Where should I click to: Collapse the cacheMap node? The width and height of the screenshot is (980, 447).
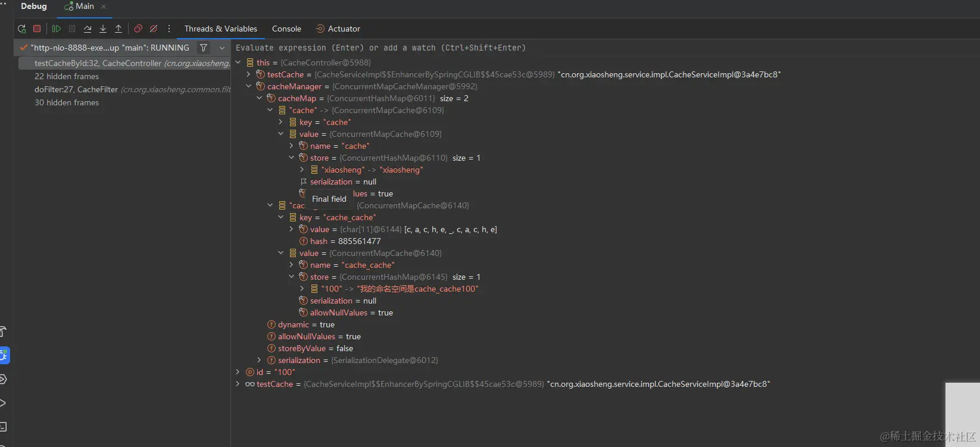[x=260, y=98]
